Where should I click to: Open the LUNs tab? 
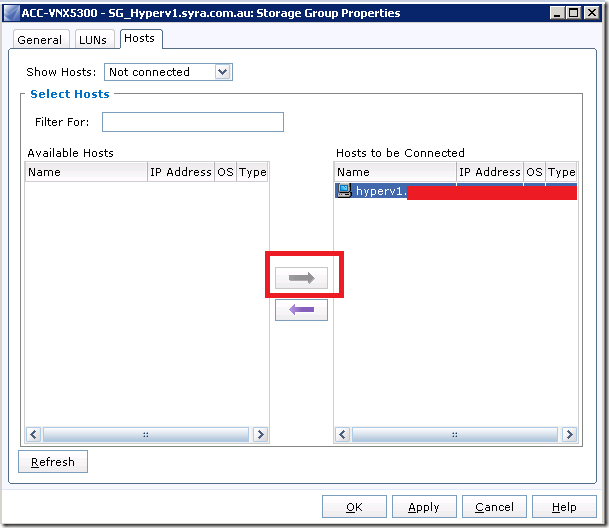click(94, 40)
